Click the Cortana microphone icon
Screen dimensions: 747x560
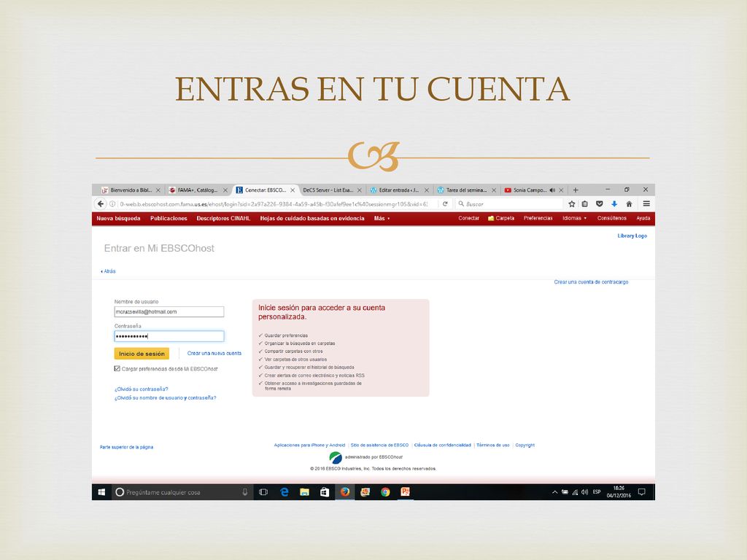tap(245, 492)
